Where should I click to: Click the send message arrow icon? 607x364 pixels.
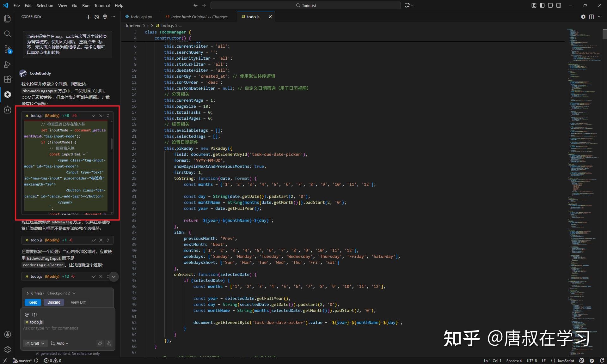click(109, 343)
